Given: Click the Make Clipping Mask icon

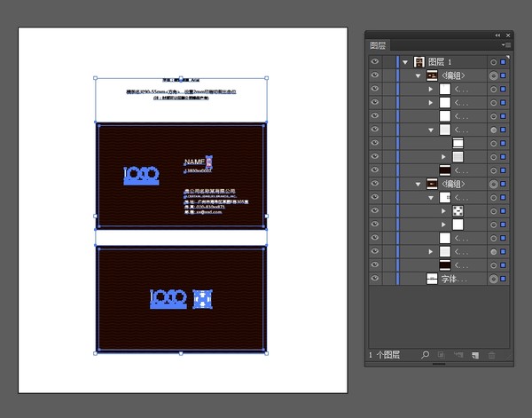Looking at the screenshot, I should tap(441, 355).
